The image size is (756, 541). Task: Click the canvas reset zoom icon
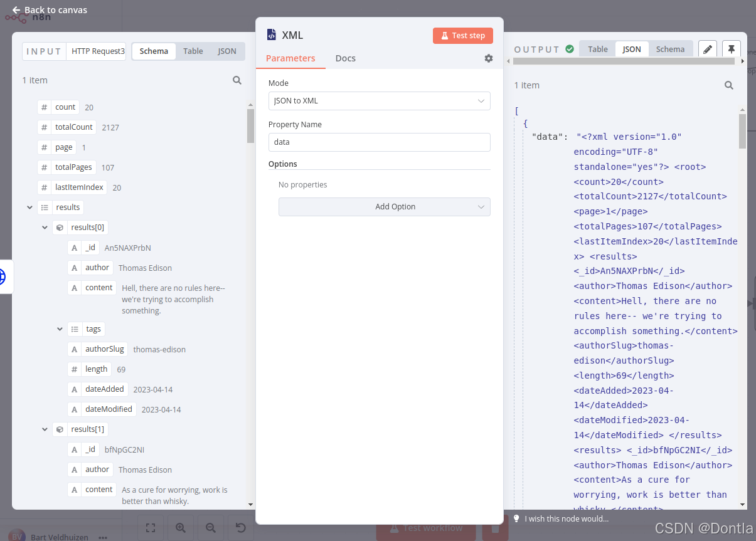[241, 528]
